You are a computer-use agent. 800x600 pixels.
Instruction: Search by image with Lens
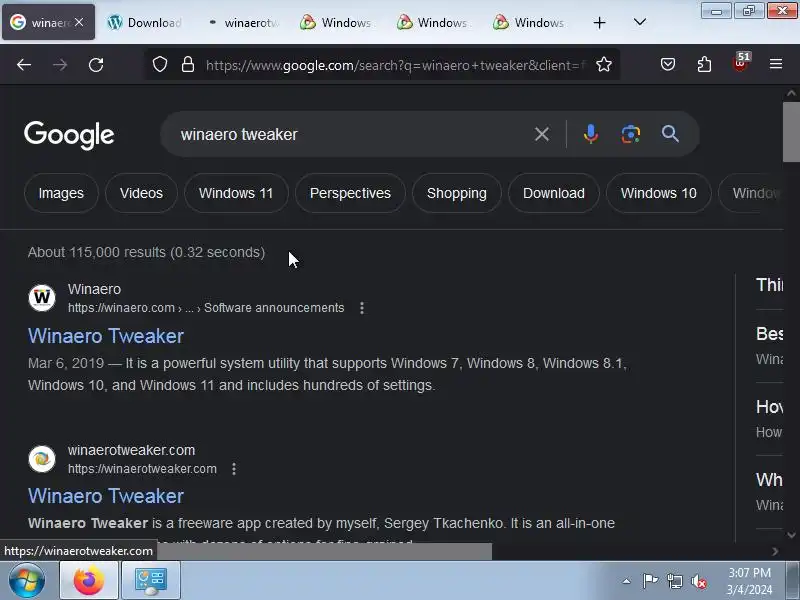click(631, 134)
